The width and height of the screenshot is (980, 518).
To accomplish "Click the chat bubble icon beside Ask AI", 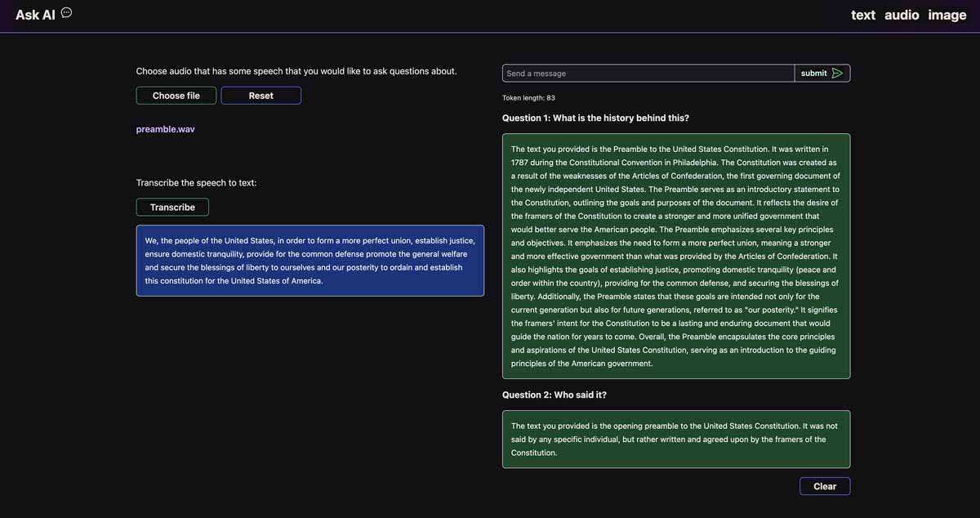I will [65, 11].
